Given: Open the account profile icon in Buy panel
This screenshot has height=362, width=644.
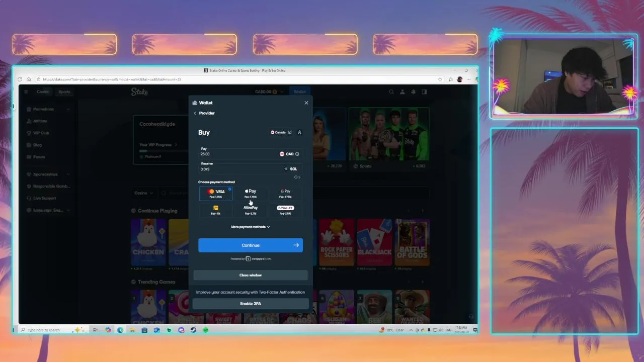Looking at the screenshot, I should click(299, 132).
